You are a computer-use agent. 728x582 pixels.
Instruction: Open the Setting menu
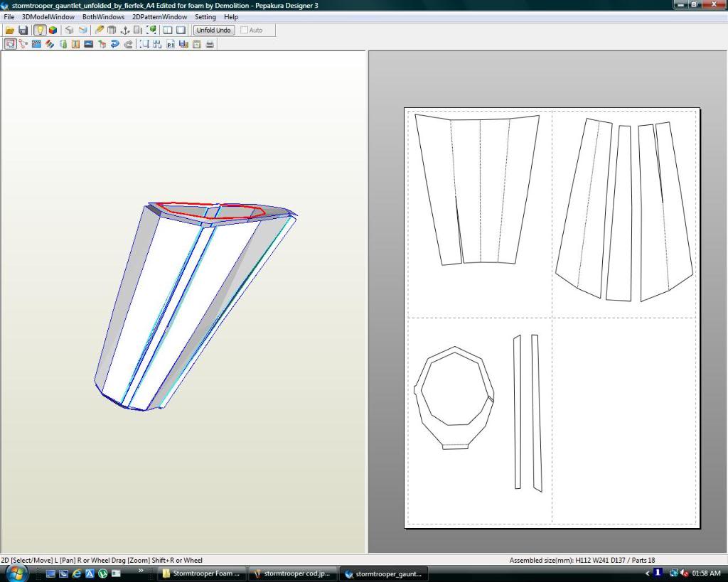tap(205, 17)
